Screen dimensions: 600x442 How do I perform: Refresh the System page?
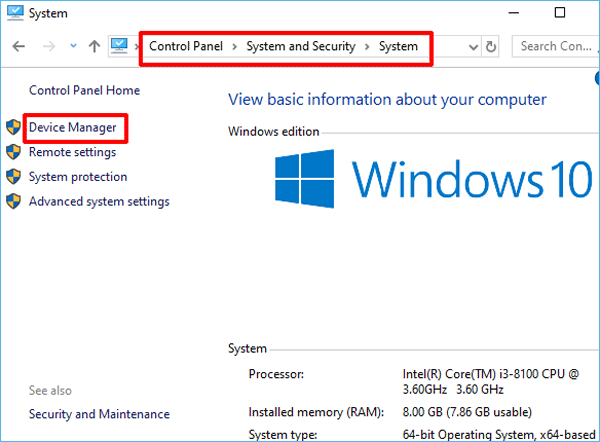click(491, 47)
